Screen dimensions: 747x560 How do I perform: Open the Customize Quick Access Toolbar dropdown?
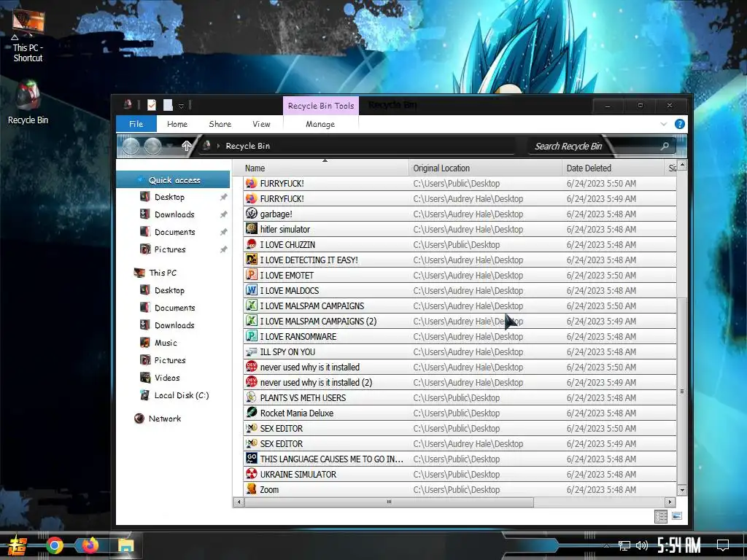tap(181, 106)
